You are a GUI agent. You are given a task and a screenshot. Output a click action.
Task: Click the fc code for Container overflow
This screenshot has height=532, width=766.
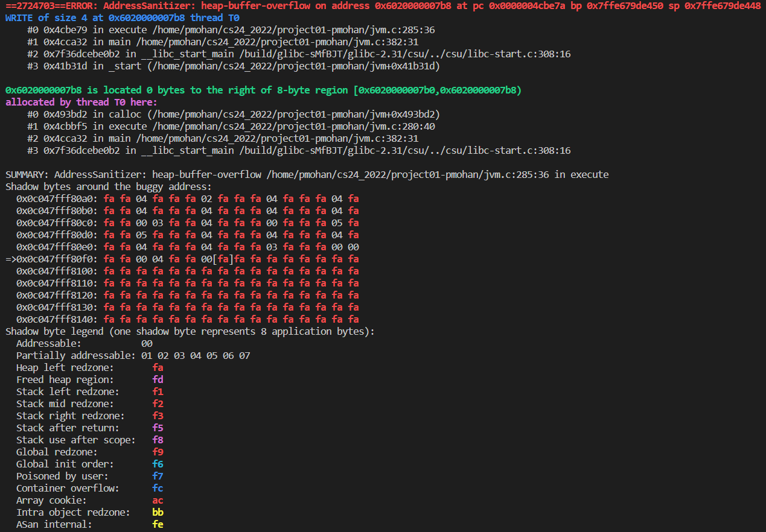click(158, 489)
